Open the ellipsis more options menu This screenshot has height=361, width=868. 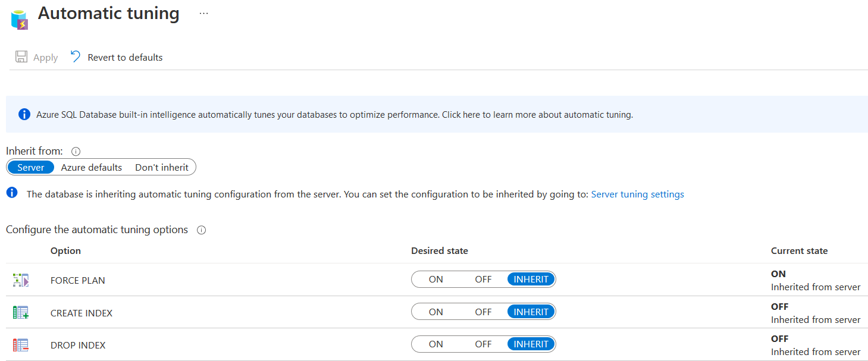[204, 13]
